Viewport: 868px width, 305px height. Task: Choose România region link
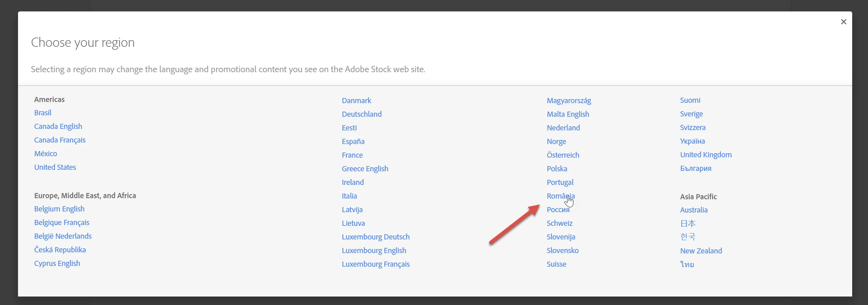[561, 196]
